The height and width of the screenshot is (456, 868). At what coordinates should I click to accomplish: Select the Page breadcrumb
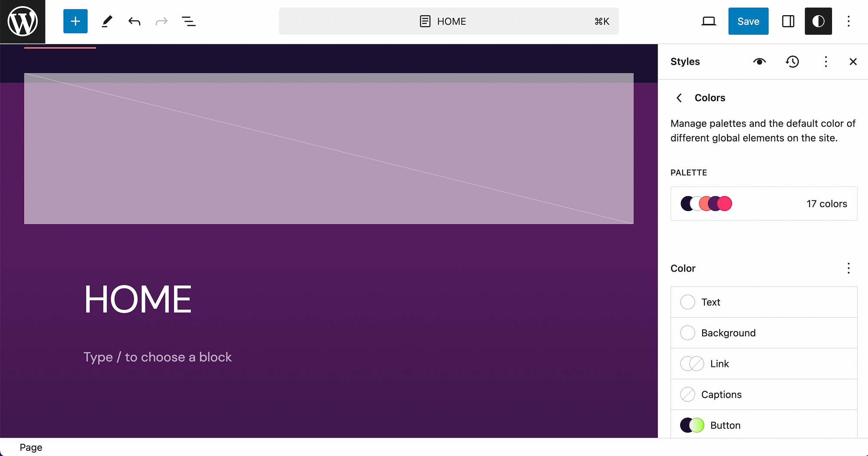click(x=30, y=447)
